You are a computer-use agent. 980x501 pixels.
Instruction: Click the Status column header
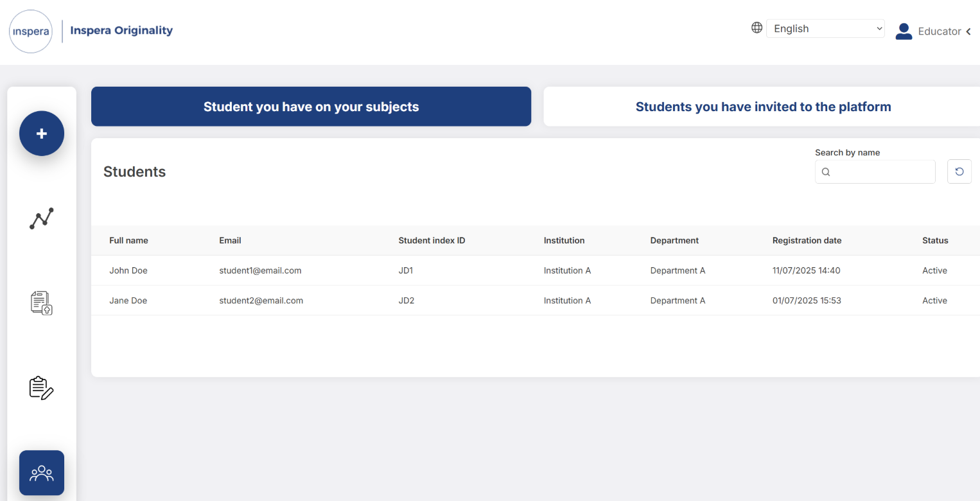pyautogui.click(x=935, y=240)
